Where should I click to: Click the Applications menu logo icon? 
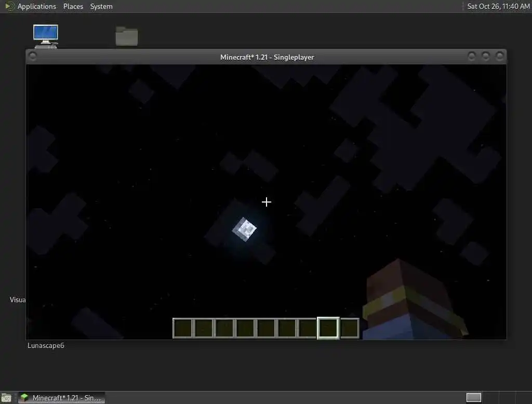click(9, 6)
